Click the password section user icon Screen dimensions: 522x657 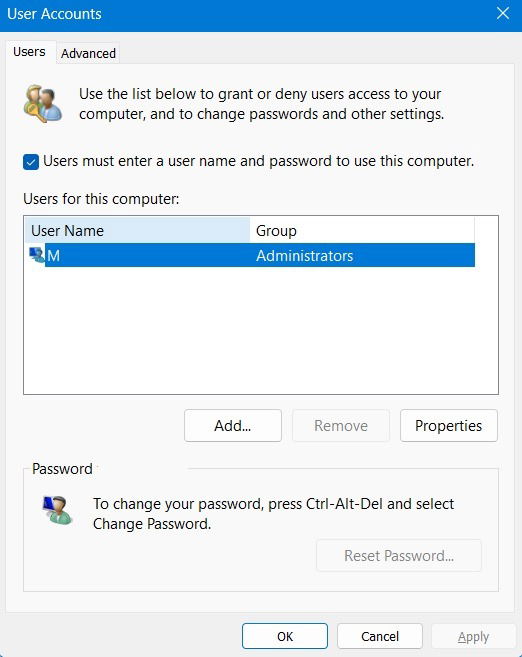[x=57, y=510]
